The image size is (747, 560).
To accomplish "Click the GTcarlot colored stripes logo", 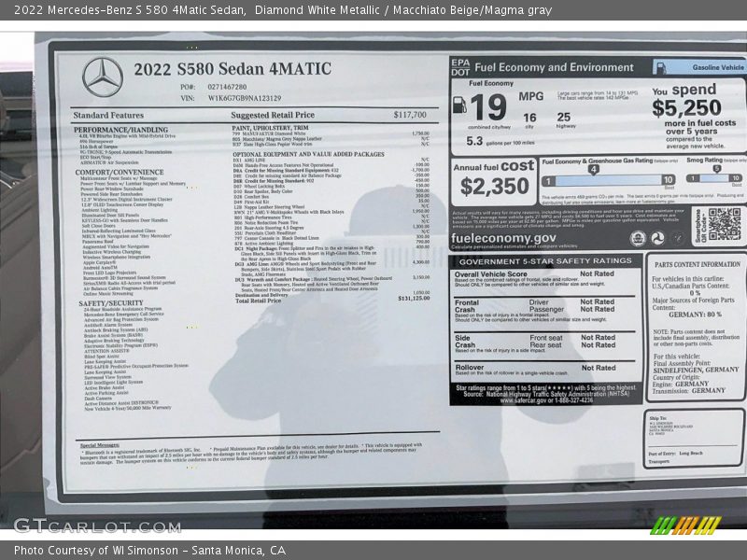I will (686, 525).
